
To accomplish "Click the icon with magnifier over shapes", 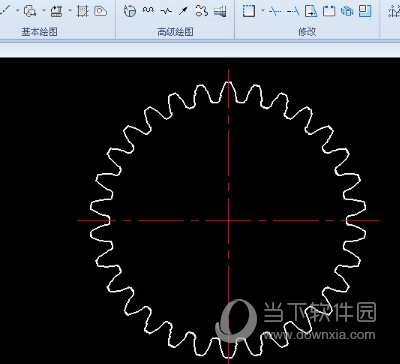I will (30, 11).
